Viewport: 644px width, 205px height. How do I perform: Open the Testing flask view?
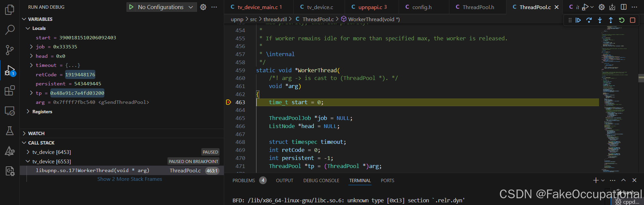10,131
